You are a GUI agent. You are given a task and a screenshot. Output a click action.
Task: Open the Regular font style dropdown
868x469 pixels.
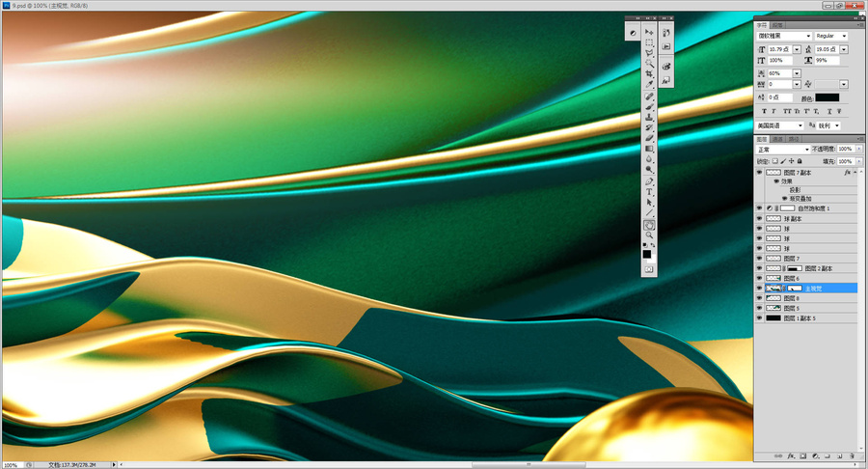point(831,36)
